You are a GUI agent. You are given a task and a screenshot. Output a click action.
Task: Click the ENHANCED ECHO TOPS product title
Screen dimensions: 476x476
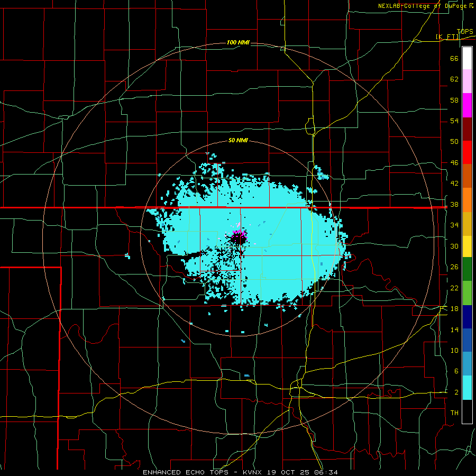click(186, 472)
